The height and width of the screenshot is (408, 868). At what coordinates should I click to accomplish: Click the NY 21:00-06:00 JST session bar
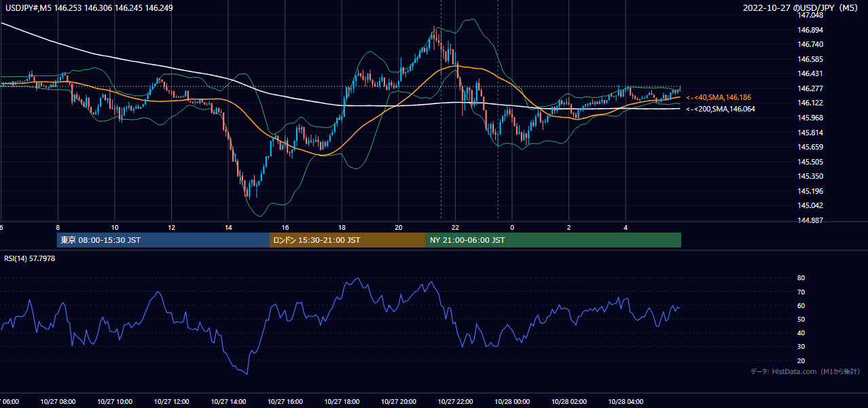click(554, 240)
